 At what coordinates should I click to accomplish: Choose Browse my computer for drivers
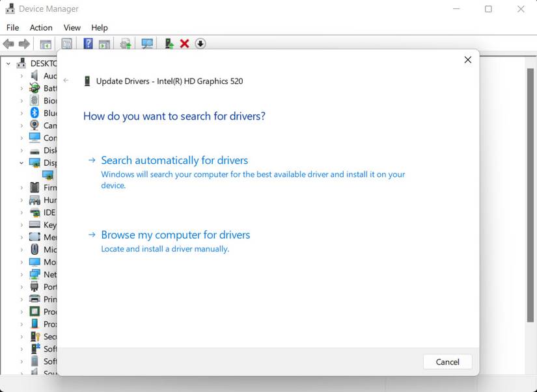[176, 235]
